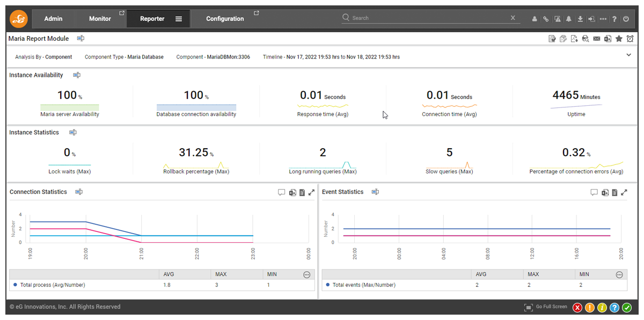Open the Reporter hamburger menu

(x=179, y=19)
